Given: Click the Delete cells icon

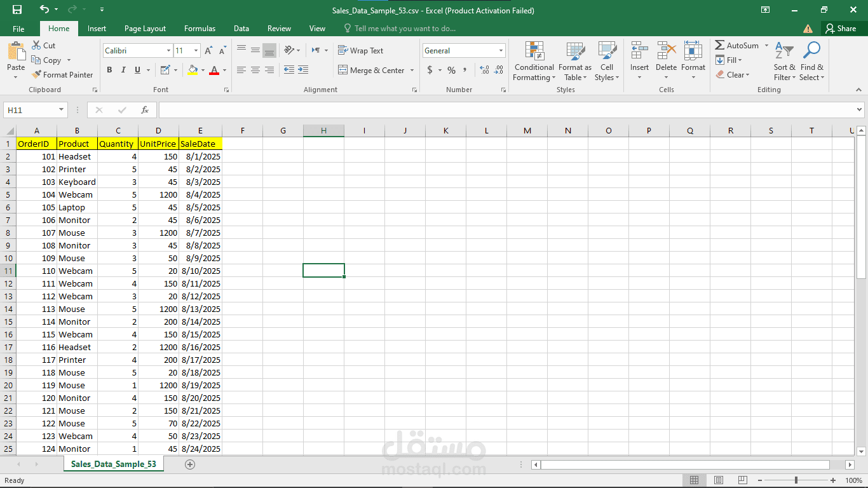Looking at the screenshot, I should pyautogui.click(x=666, y=51).
